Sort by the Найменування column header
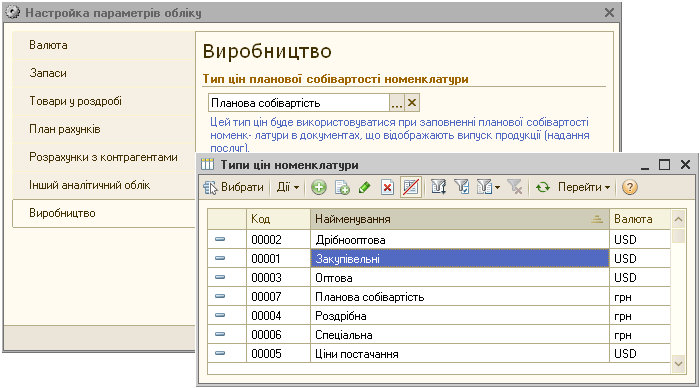700x388 pixels. click(x=460, y=219)
